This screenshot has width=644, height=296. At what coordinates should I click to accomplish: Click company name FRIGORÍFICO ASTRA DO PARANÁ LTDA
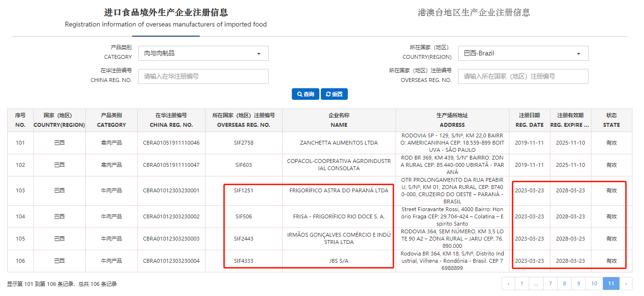(x=339, y=190)
